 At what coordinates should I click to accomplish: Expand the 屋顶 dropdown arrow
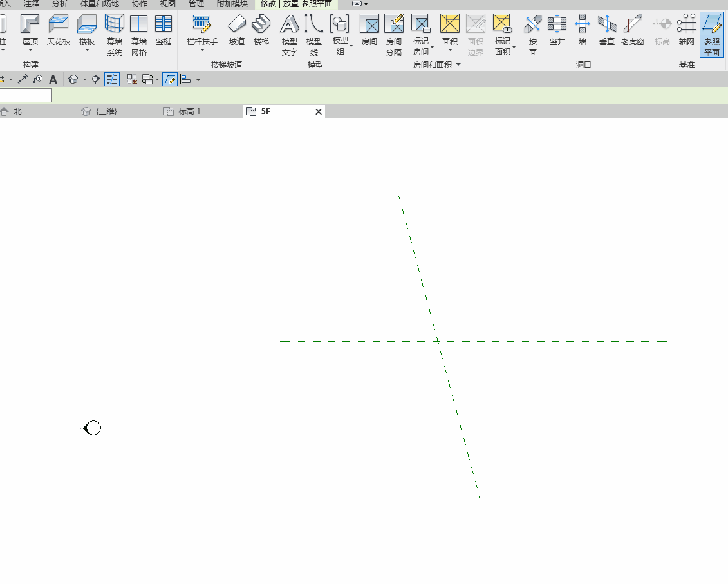tap(30, 50)
